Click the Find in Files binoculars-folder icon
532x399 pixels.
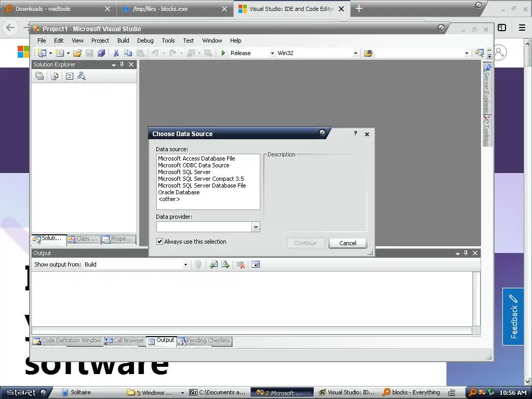368,53
